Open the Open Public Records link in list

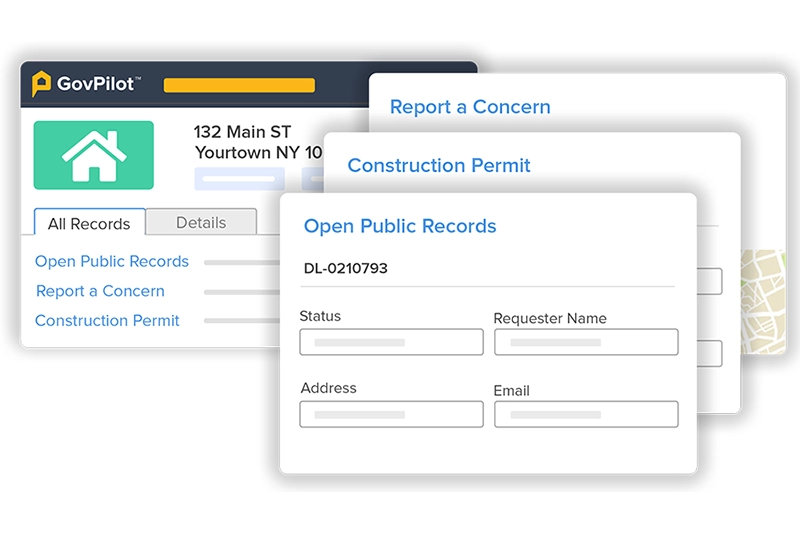pyautogui.click(x=112, y=261)
